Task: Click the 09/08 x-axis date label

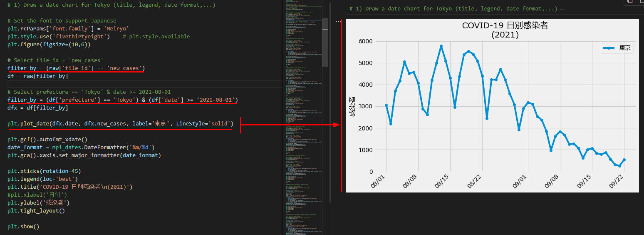Action: [x=552, y=182]
